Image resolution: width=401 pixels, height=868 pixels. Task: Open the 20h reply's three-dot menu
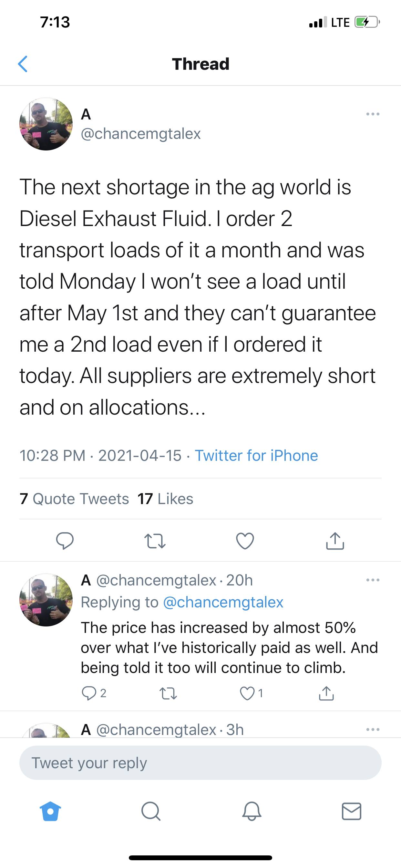[373, 580]
